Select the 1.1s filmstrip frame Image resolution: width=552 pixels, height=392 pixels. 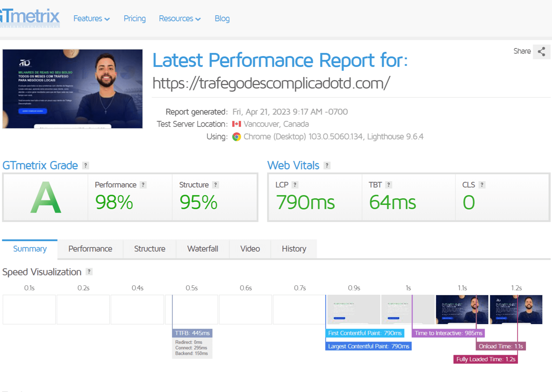[x=462, y=310]
